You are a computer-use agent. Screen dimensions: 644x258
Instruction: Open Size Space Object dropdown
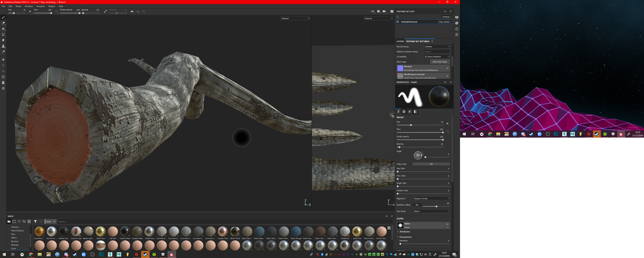(x=431, y=211)
